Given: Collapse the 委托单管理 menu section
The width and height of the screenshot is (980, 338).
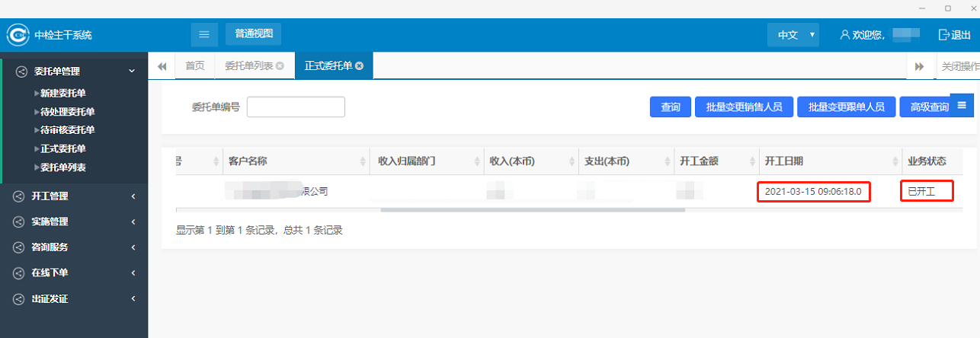Looking at the screenshot, I should click(x=74, y=72).
